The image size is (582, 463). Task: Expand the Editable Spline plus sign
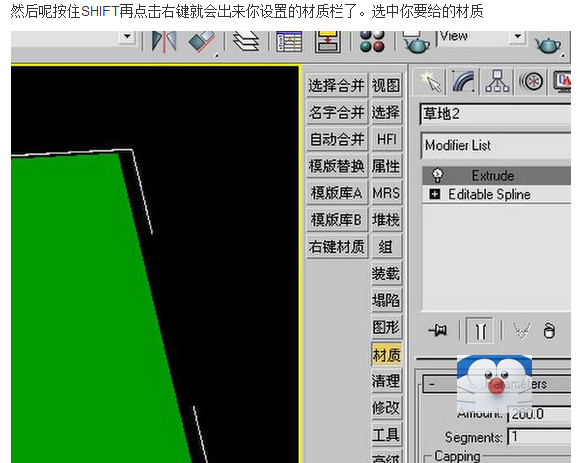[434, 194]
